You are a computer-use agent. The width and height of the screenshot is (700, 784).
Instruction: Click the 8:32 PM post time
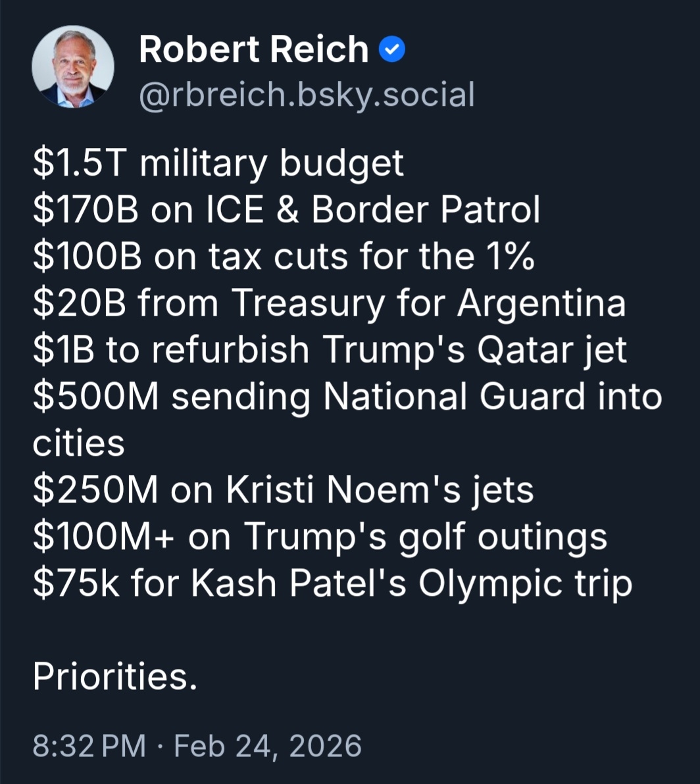pyautogui.click(x=89, y=746)
